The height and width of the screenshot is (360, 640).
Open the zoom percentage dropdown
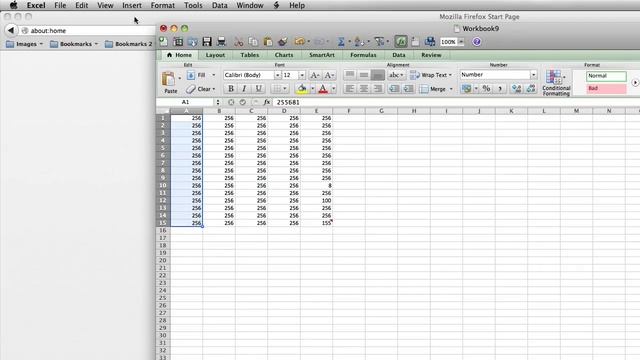click(x=461, y=42)
